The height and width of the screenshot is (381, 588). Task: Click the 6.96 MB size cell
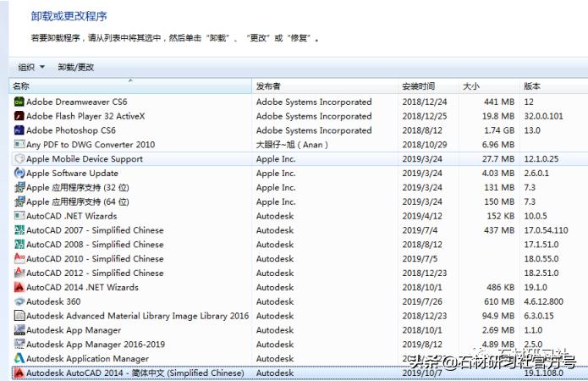pos(498,145)
